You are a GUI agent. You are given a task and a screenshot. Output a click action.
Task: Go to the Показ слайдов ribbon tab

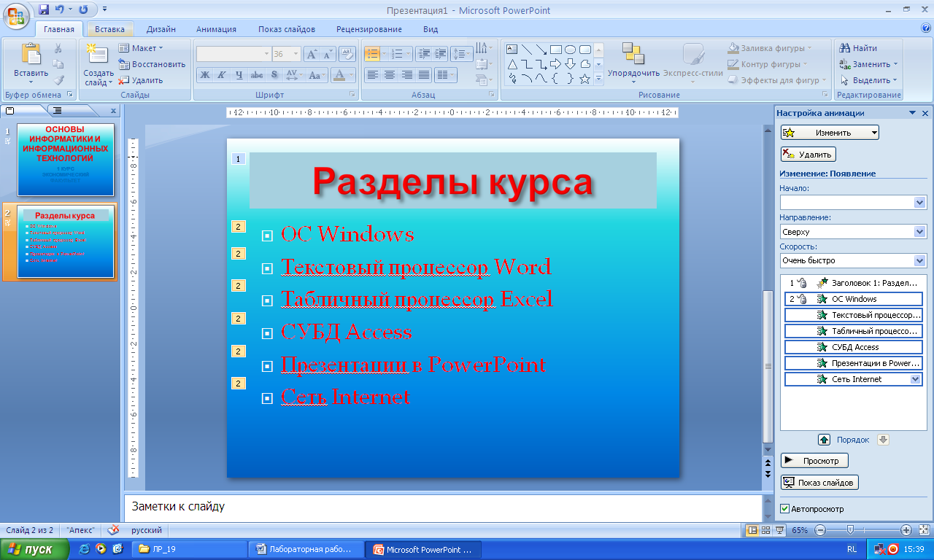point(287,29)
